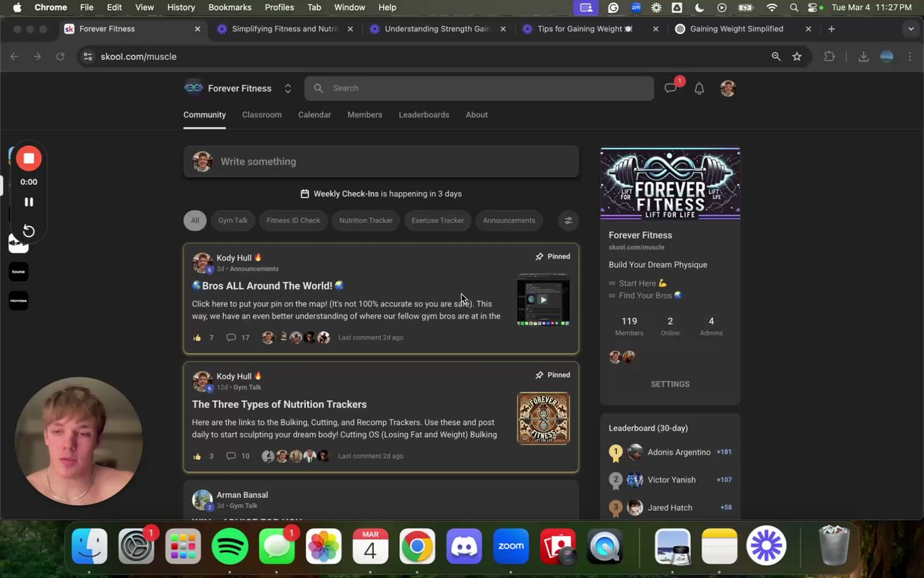Viewport: 924px width, 578px height.
Task: Open a new Chrome tab
Action: (x=832, y=29)
